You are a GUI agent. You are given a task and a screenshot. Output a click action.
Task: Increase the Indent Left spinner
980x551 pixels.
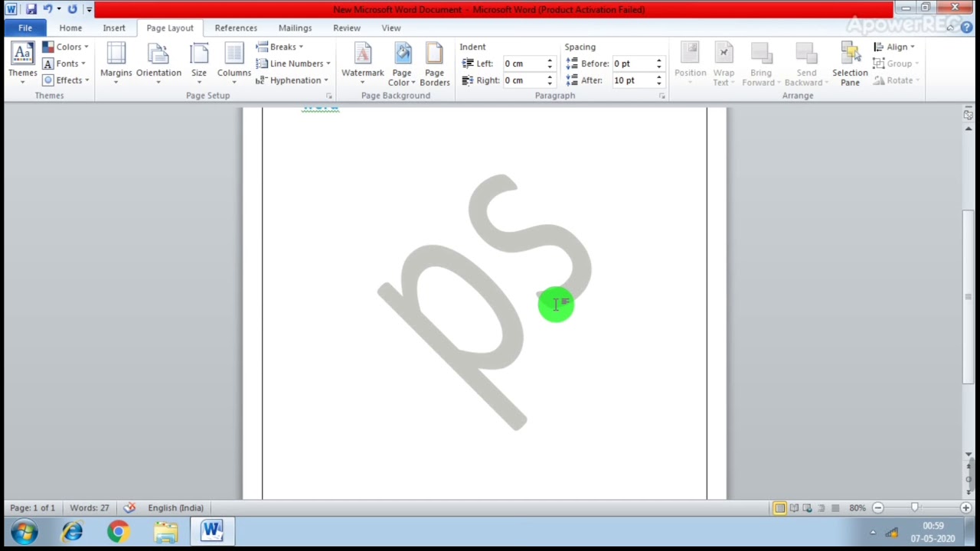(x=550, y=60)
